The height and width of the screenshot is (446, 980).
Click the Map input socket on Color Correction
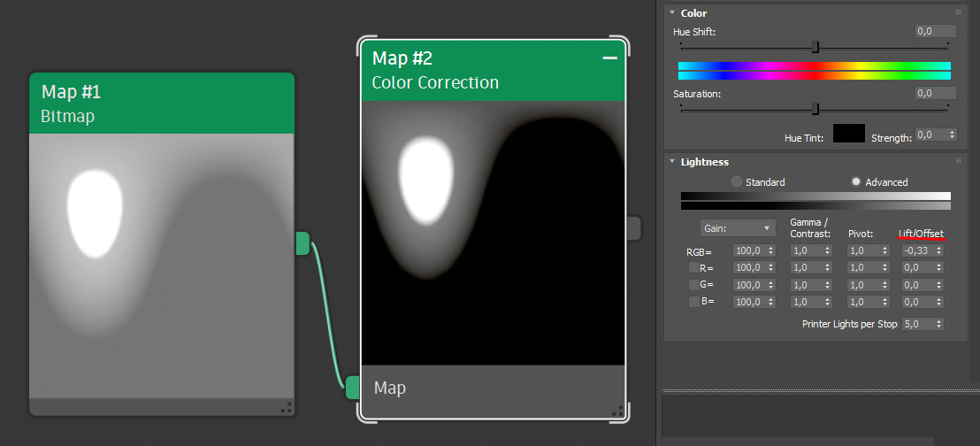(353, 388)
